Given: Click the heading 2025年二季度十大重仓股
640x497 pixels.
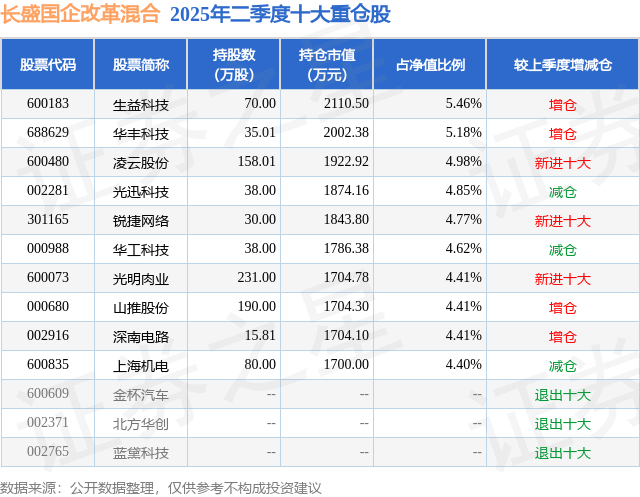Looking at the screenshot, I should [x=280, y=14].
